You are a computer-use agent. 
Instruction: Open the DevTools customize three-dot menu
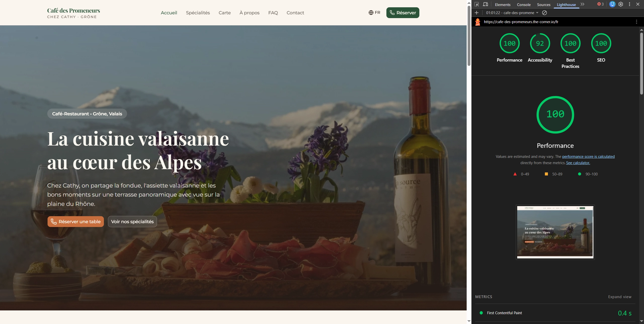629,4
